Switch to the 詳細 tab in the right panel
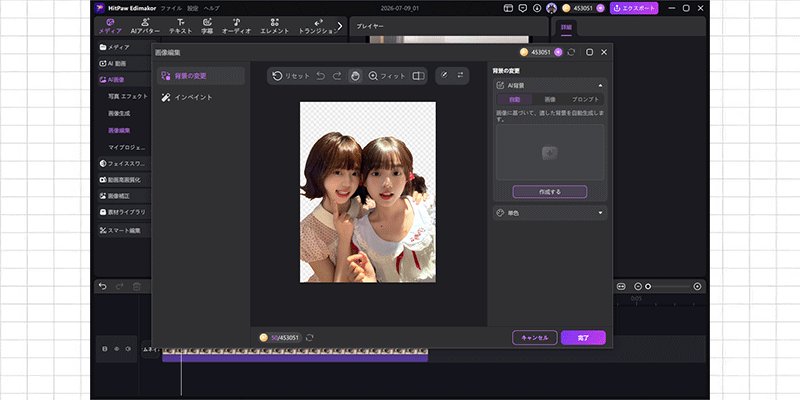 coord(566,28)
